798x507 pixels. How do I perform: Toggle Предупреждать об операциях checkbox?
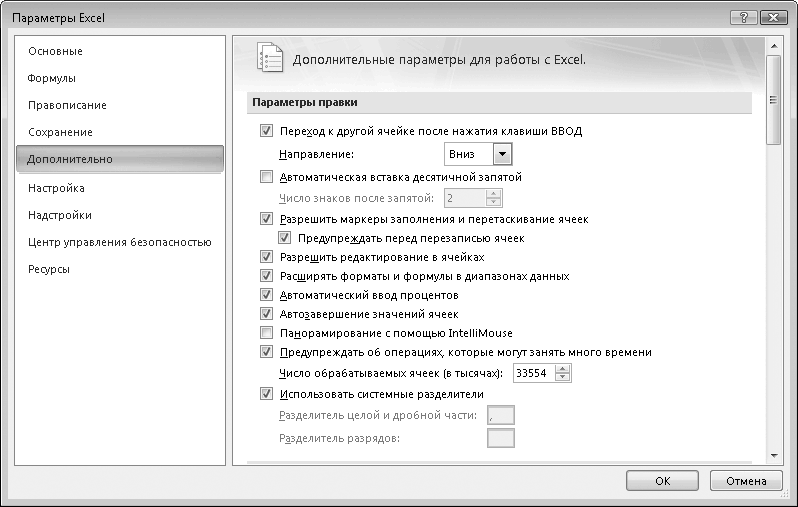266,352
